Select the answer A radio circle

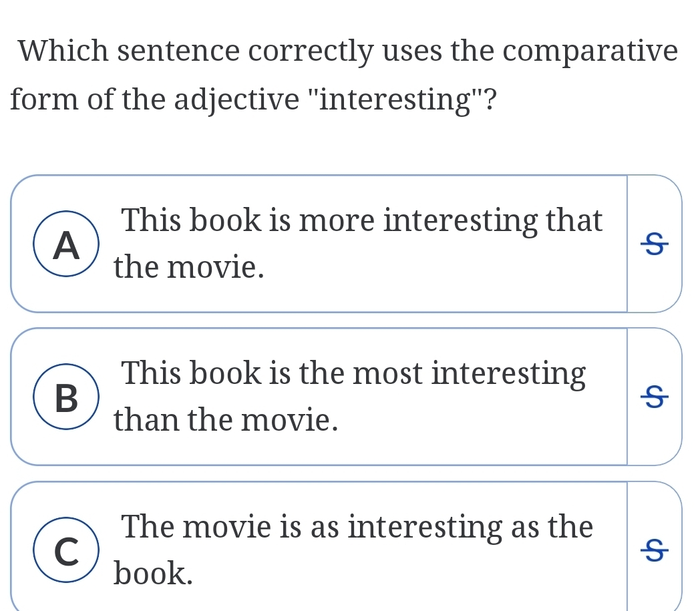pyautogui.click(x=66, y=245)
